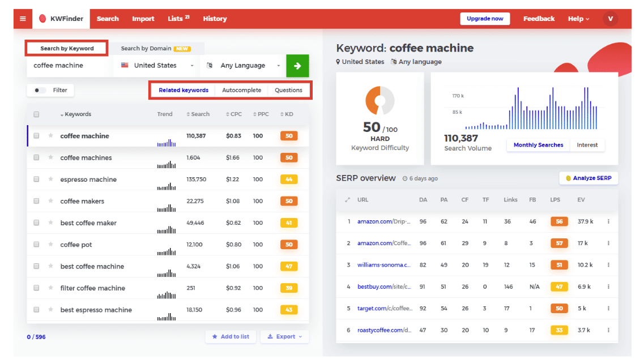Open three-dot menu for roastycoffee.com row
This screenshot has height=359, width=644.
608,330
